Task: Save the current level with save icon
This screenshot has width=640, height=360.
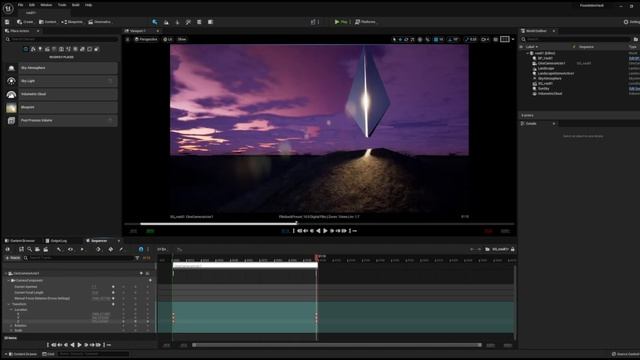Action: tap(7, 22)
